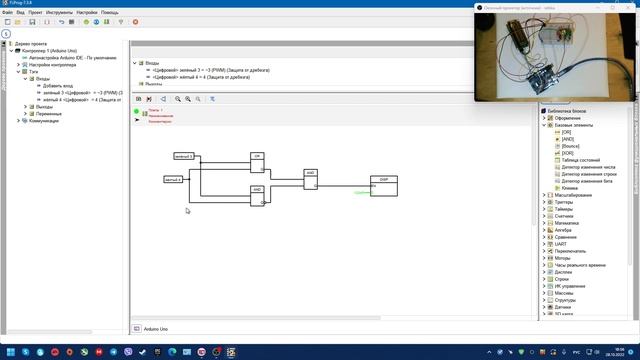Screen dimensions: 640x360
Task: Pick the [XOR] block in library
Action: [x=568, y=153]
